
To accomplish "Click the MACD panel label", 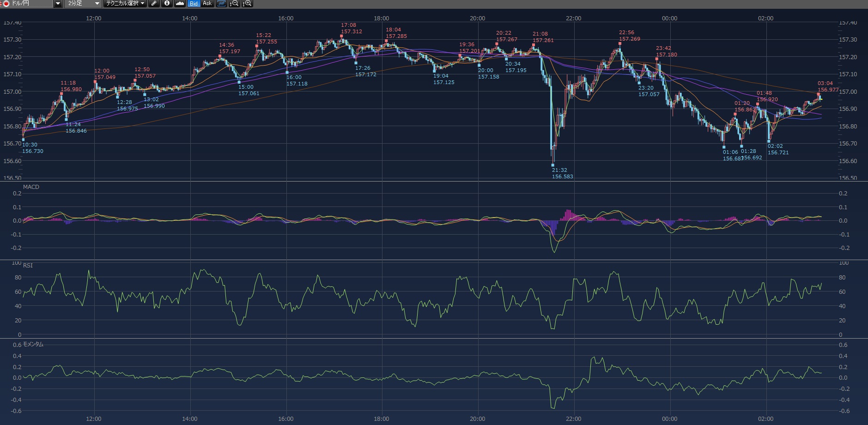I will [31, 187].
